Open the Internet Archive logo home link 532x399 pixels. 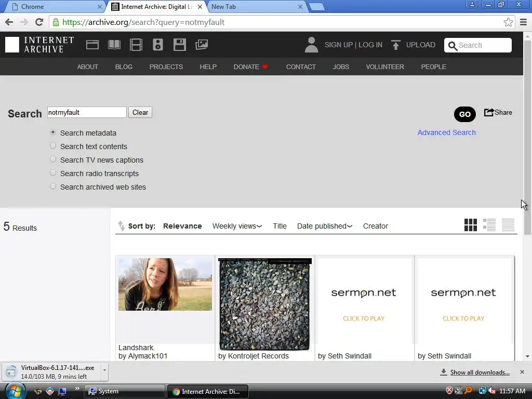pos(39,45)
